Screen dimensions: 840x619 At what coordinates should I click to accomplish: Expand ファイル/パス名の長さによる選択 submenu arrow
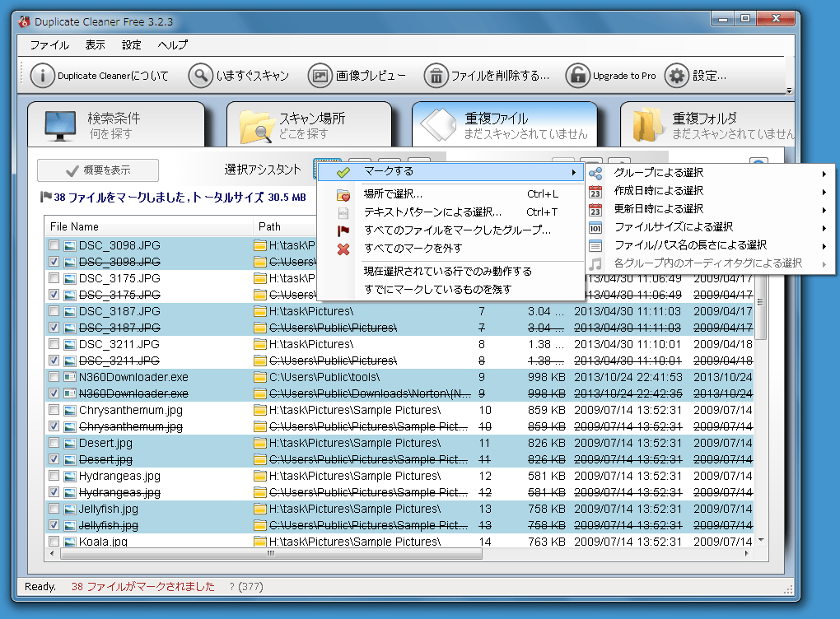pos(824,247)
